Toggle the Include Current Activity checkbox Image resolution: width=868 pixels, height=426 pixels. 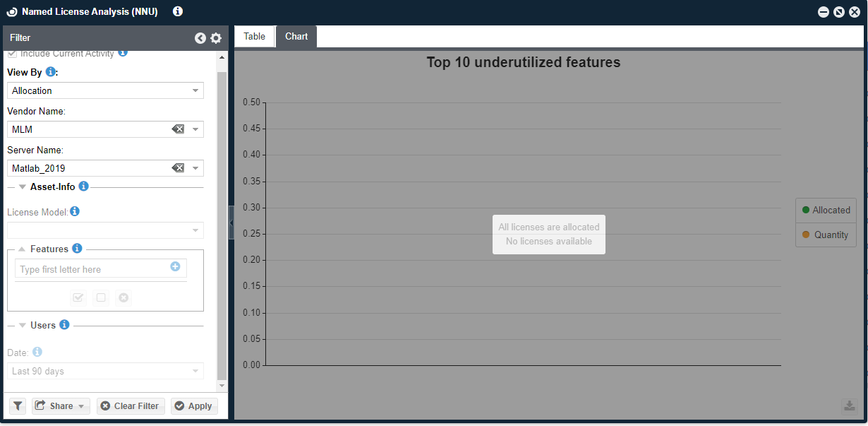coord(12,54)
